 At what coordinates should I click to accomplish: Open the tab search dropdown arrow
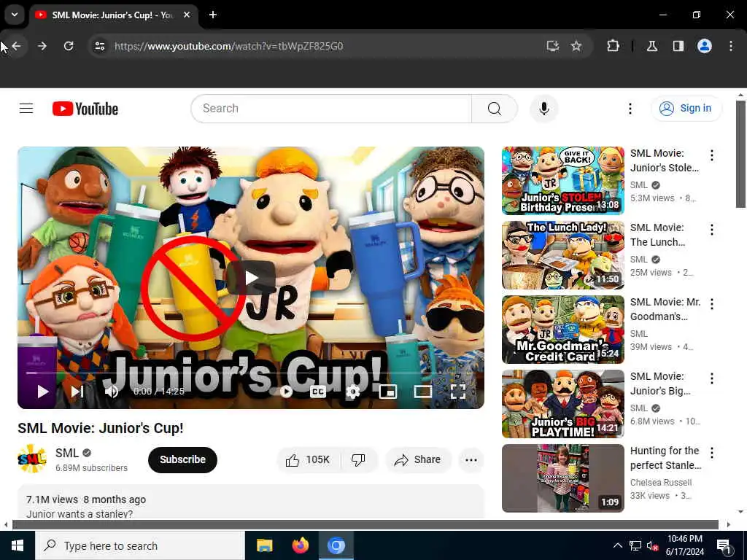point(15,15)
